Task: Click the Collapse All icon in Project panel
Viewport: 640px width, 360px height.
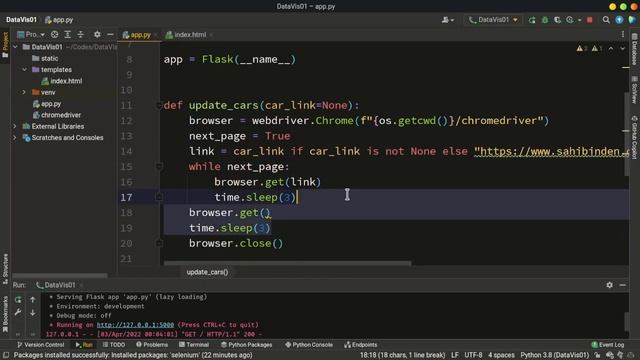Action: [x=81, y=35]
